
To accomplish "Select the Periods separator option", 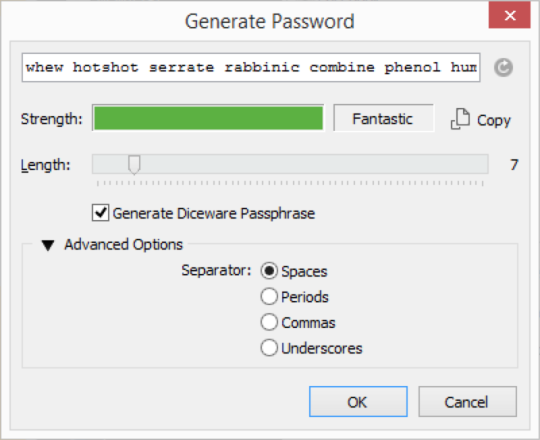I will 269,296.
